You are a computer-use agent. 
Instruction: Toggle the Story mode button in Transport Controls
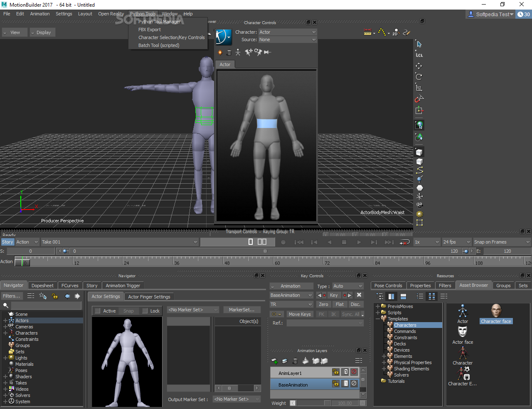[x=7, y=242]
